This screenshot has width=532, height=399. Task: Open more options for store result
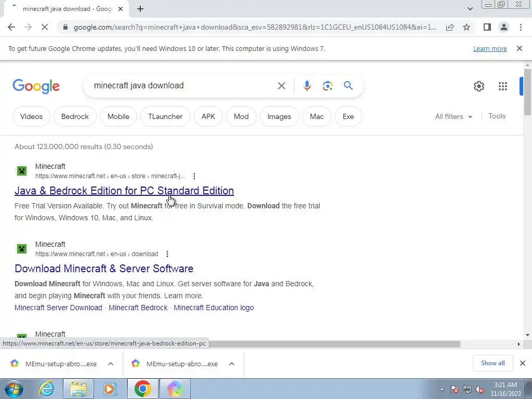[x=194, y=176]
